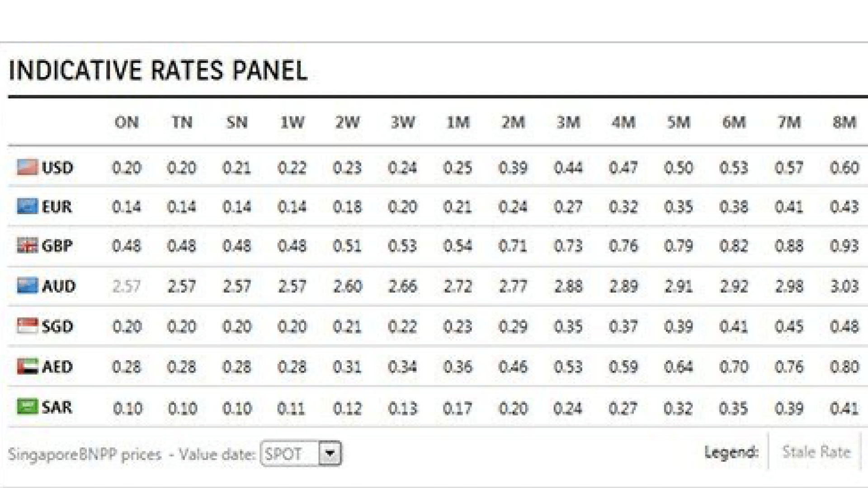Click the Legend label

731,452
